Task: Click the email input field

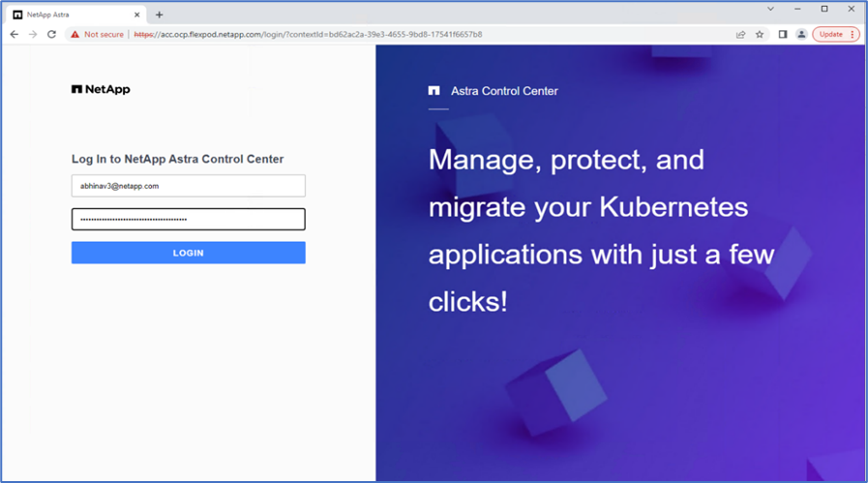Action: pos(189,186)
